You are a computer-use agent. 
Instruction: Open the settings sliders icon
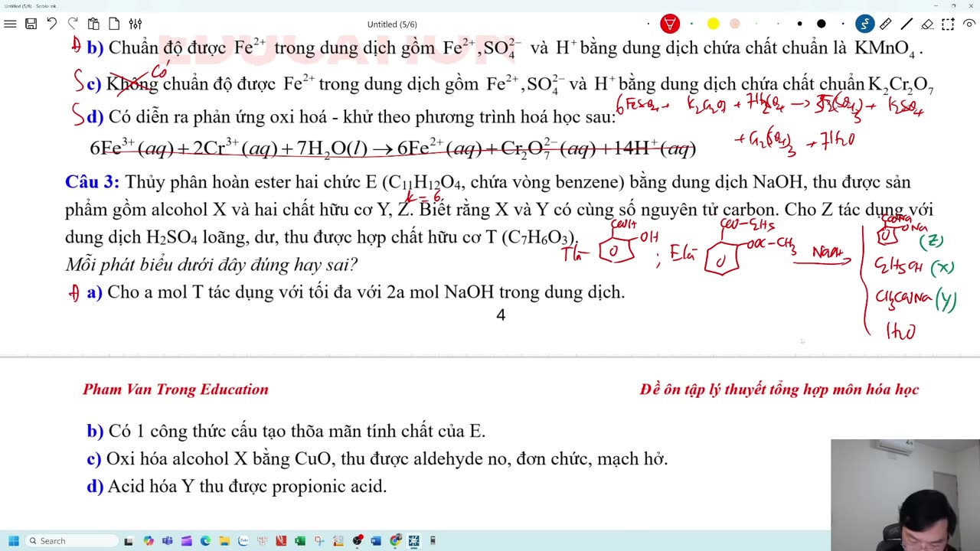coord(135,24)
